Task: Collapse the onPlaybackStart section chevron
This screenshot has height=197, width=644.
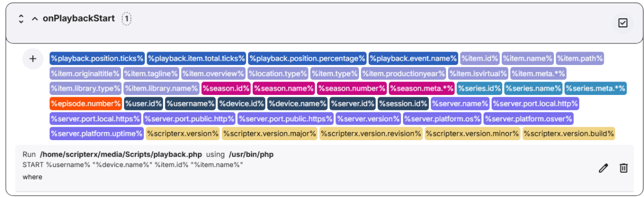Action: [x=35, y=19]
